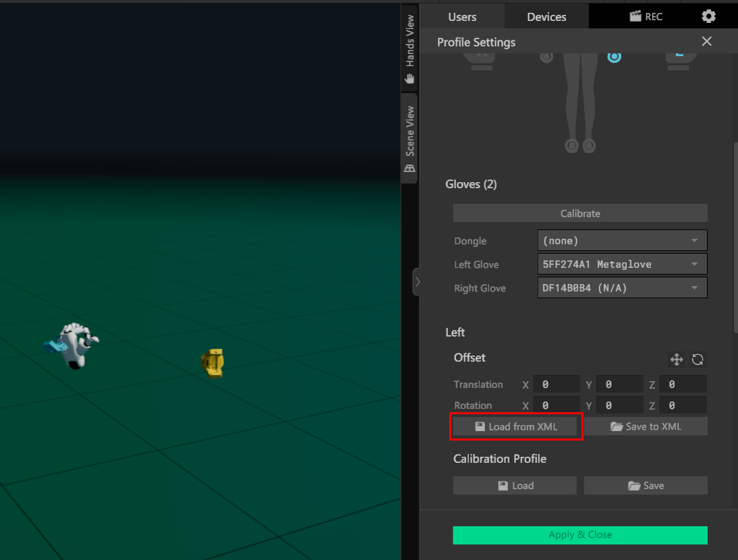Image resolution: width=738 pixels, height=560 pixels.
Task: Click the Translation X input field
Action: 557,385
